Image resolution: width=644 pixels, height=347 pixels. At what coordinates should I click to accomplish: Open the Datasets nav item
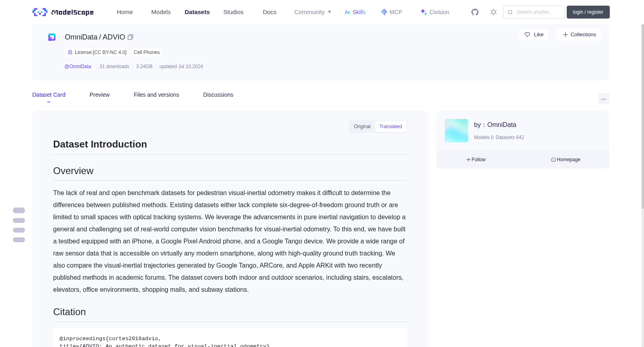click(197, 12)
